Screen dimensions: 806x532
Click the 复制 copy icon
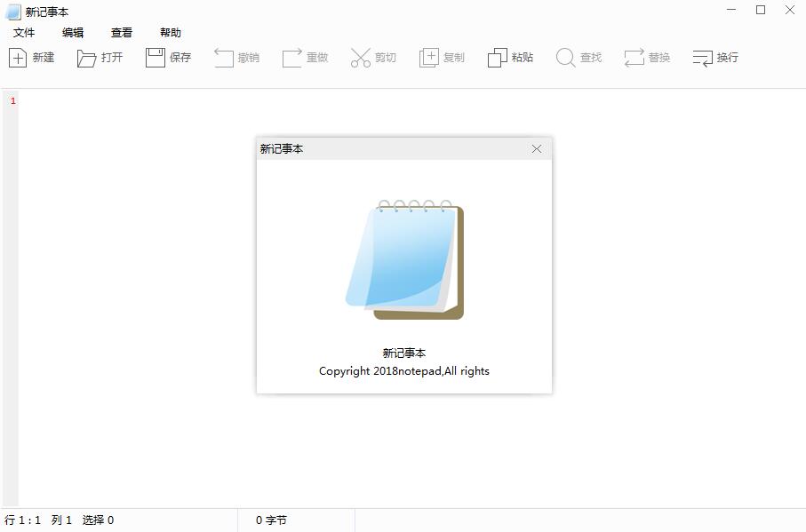(x=442, y=57)
